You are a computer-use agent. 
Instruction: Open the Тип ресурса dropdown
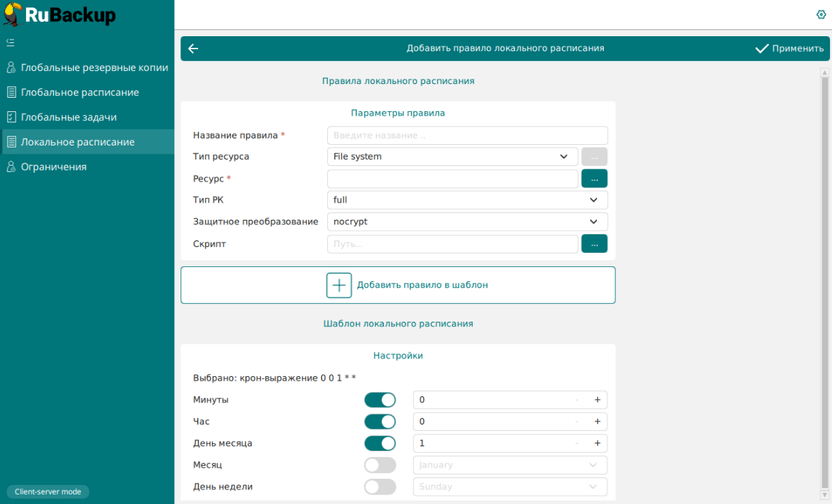point(452,156)
